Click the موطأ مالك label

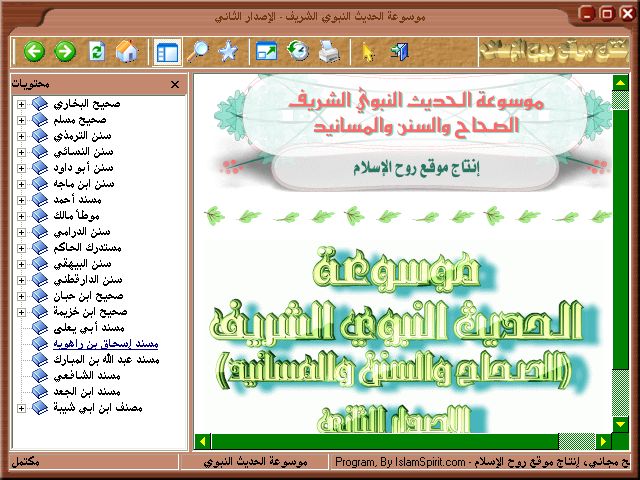[x=77, y=216]
